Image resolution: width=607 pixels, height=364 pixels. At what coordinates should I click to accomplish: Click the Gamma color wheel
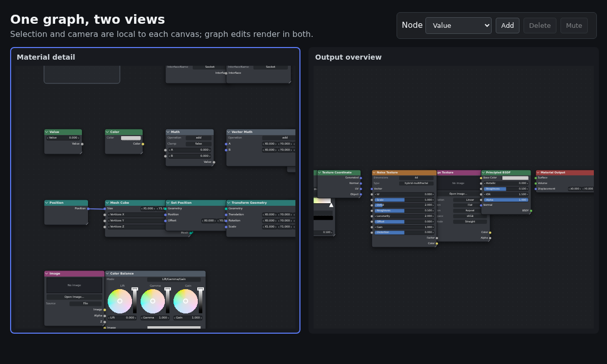153,301
